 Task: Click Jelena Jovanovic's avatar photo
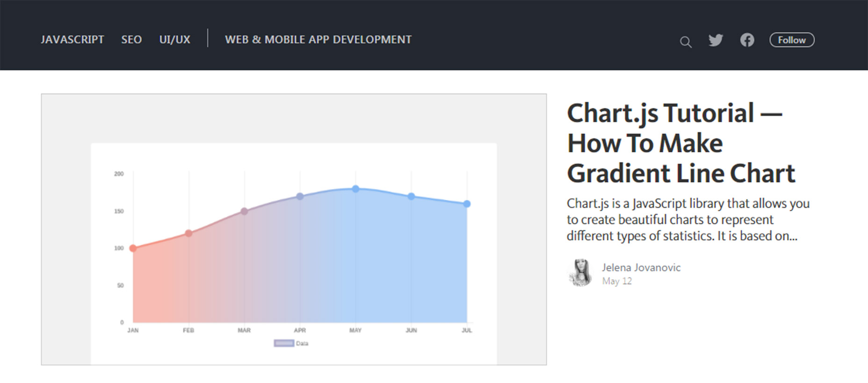pyautogui.click(x=580, y=272)
